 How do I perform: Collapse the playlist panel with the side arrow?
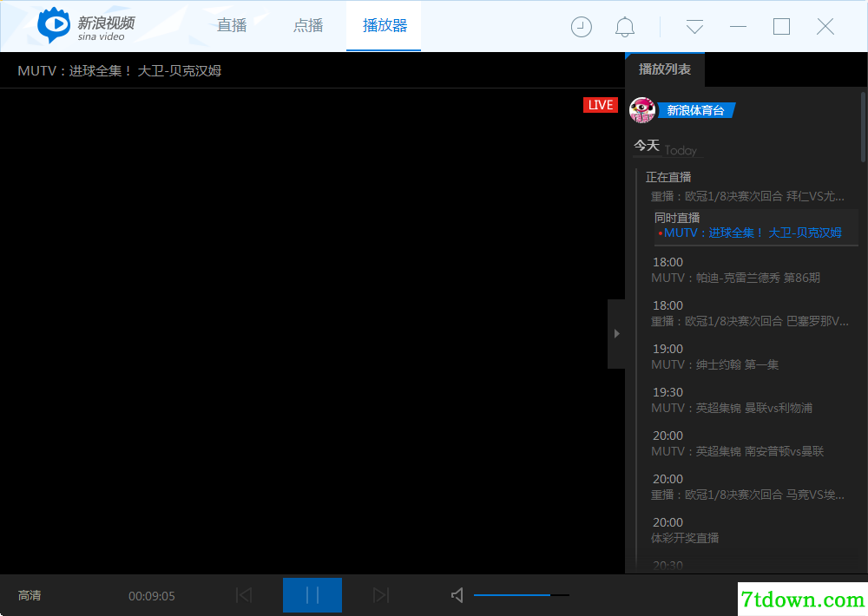pos(616,334)
